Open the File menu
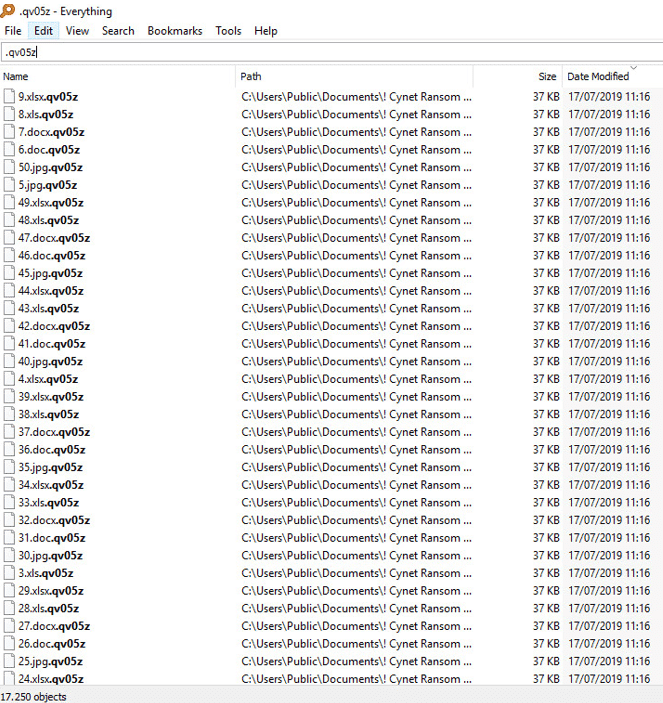663x703 pixels. (13, 31)
